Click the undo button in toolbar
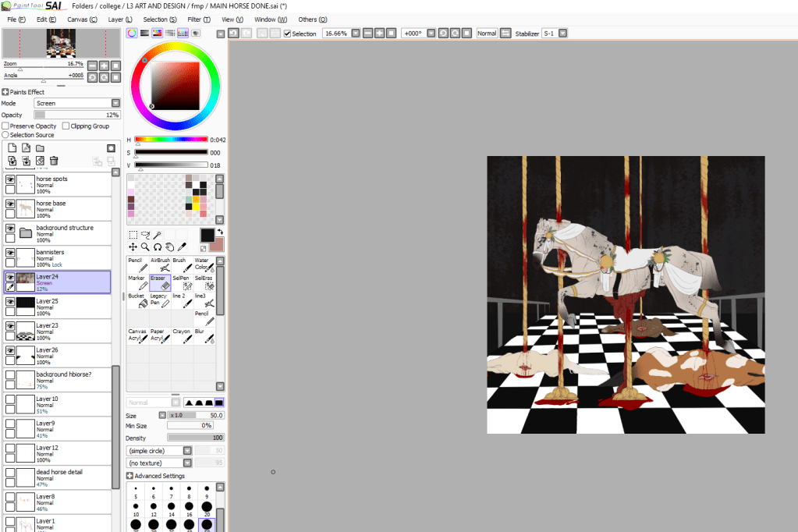The width and height of the screenshot is (798, 532). coord(233,34)
